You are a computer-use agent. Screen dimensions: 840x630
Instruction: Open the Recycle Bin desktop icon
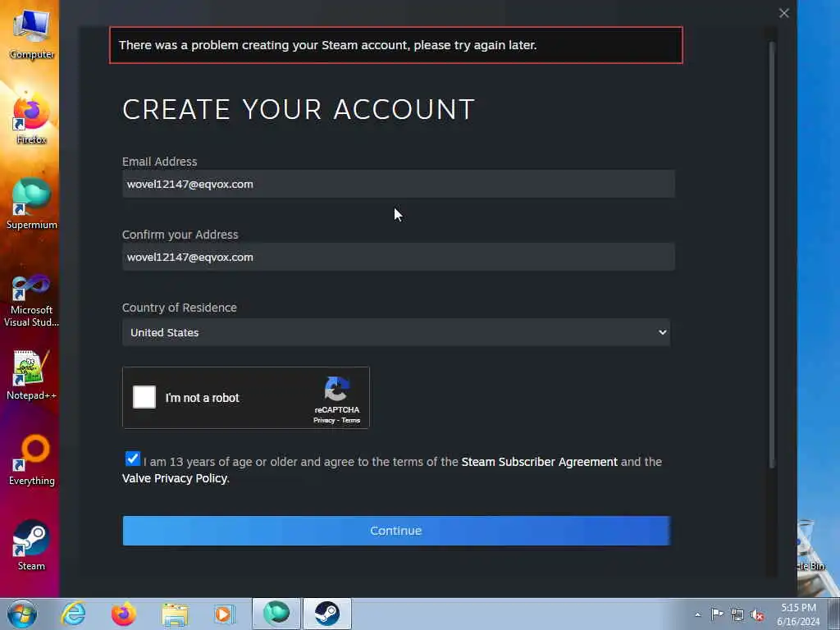tap(813, 546)
